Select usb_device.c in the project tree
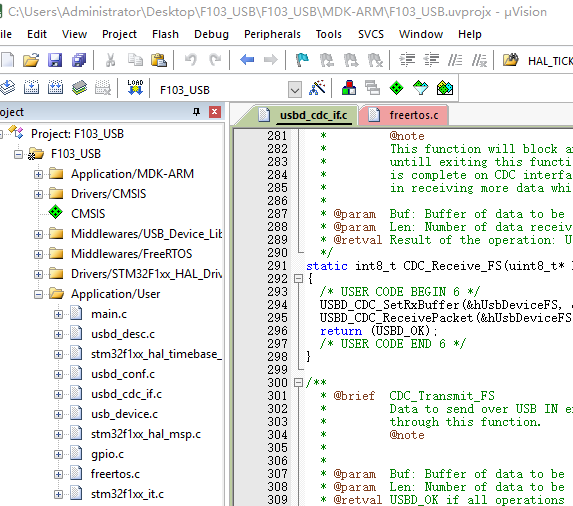This screenshot has width=573, height=506. pos(124,414)
